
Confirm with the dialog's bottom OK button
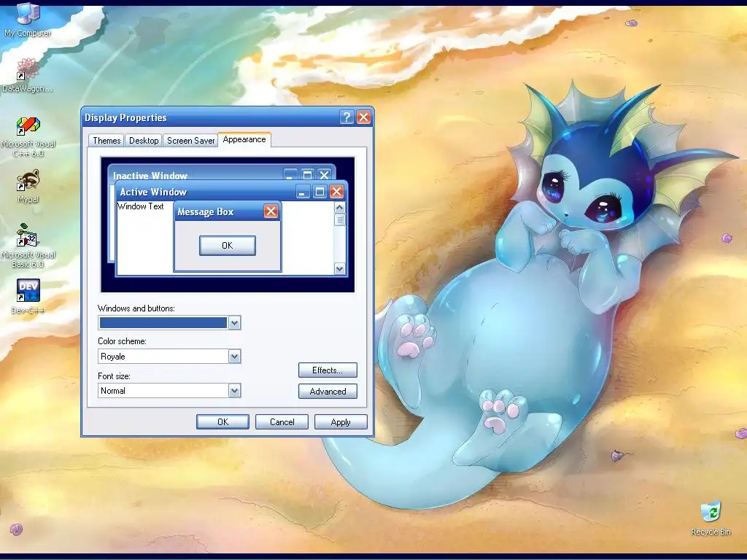(223, 422)
